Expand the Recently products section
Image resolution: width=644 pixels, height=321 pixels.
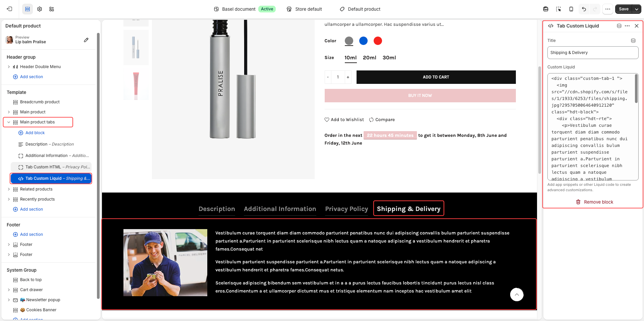[x=9, y=199]
